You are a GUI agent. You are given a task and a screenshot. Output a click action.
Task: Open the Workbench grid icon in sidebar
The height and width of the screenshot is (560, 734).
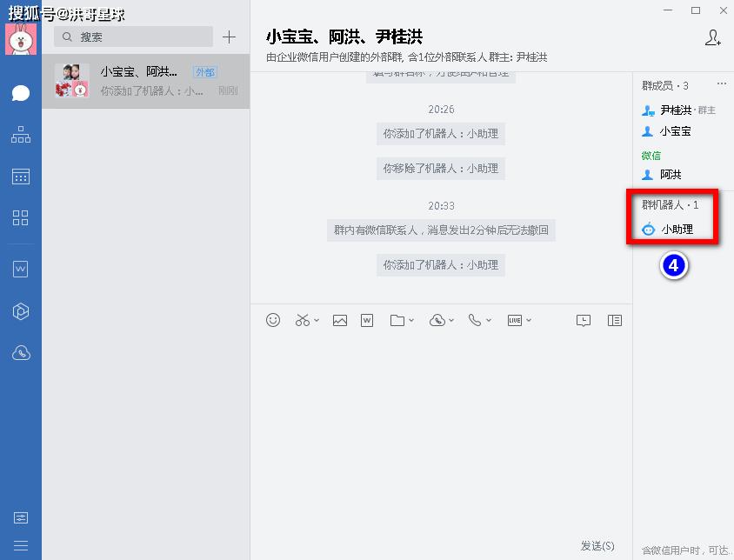[21, 218]
